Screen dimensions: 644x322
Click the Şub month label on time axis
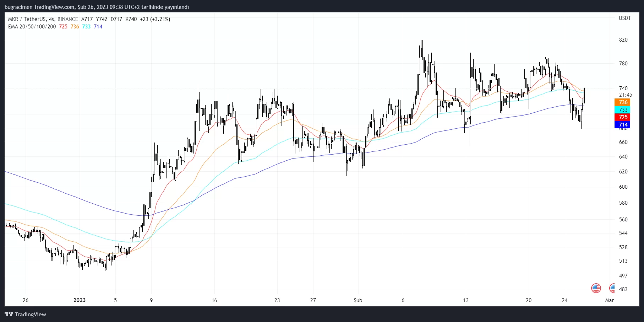(358, 300)
